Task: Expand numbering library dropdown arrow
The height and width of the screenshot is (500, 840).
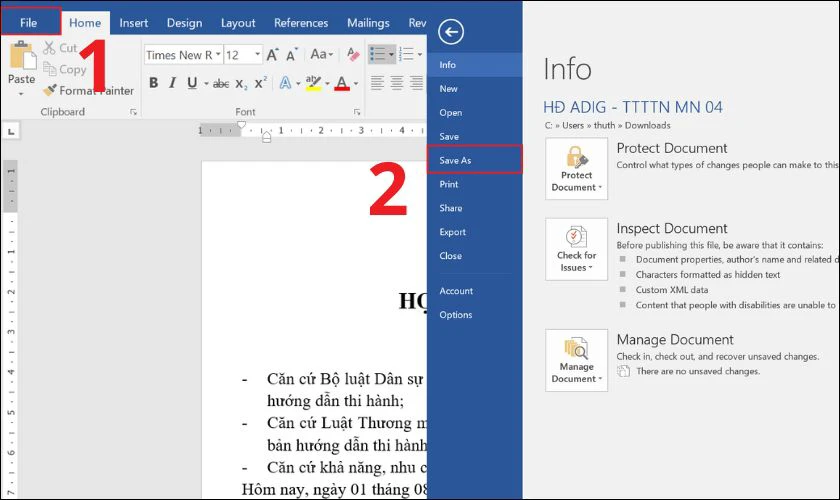Action: point(419,55)
